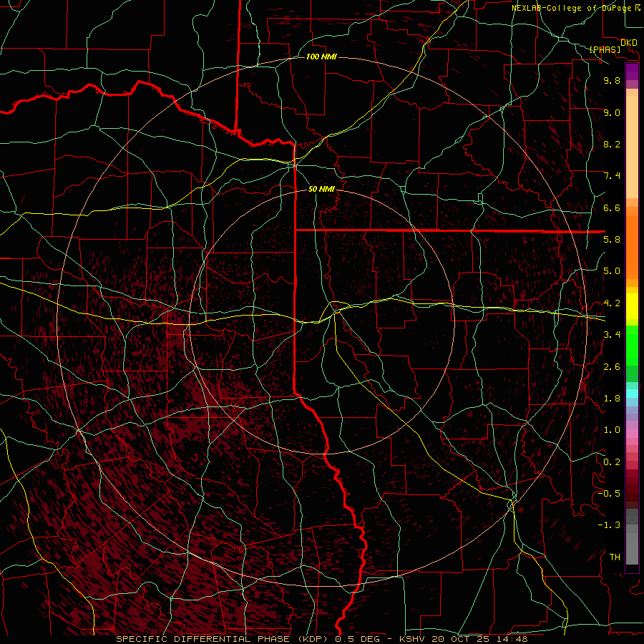
Task: Pick the pink color bar segment
Action: point(632,434)
